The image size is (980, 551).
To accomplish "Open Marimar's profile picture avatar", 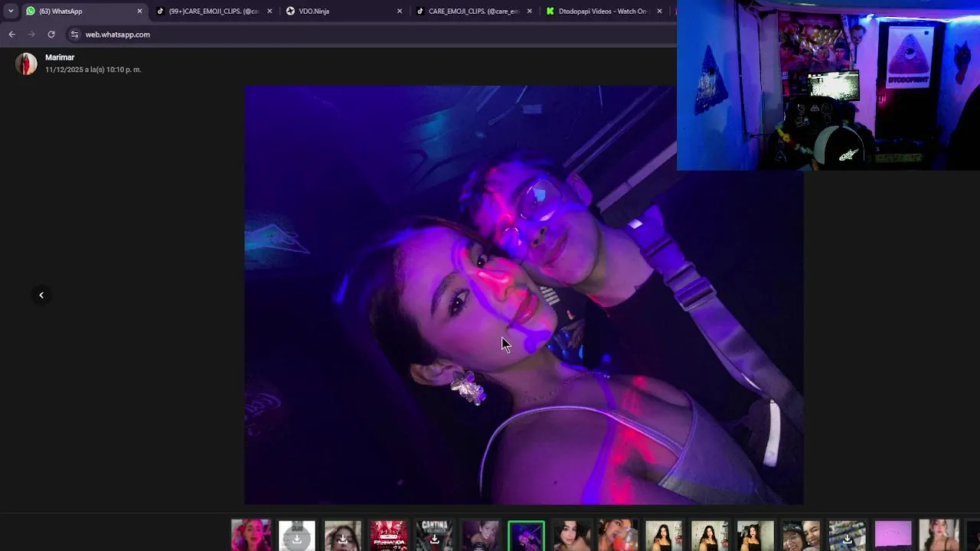I will [26, 64].
